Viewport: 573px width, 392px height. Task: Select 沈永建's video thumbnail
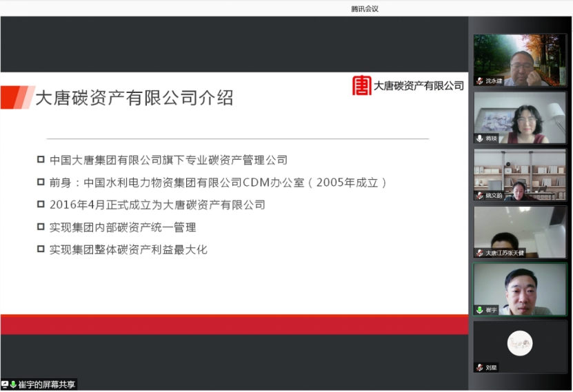click(x=519, y=59)
